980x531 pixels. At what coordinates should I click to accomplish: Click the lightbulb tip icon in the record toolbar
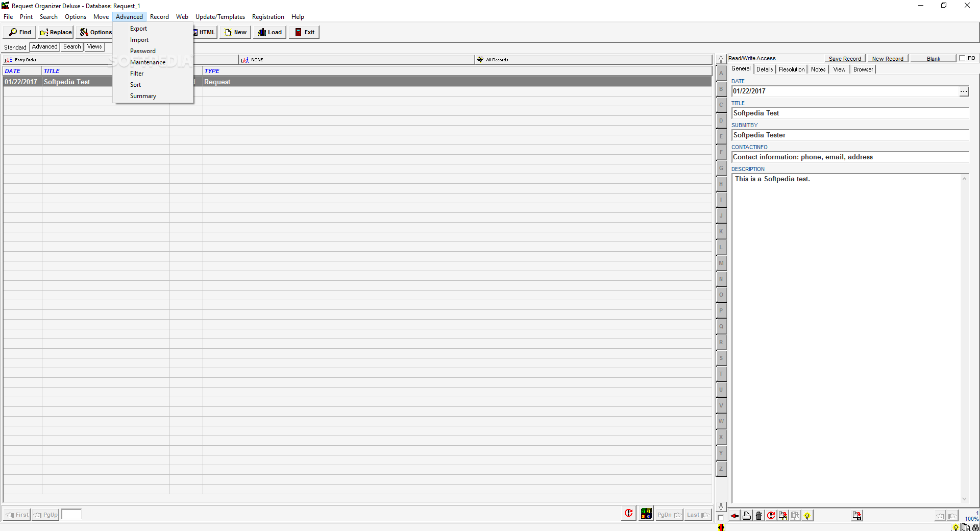[807, 516]
